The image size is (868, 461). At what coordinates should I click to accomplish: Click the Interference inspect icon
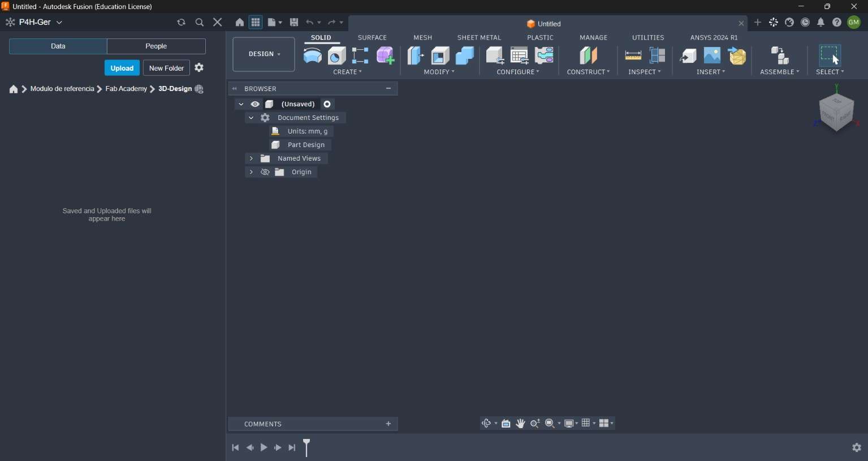point(657,55)
